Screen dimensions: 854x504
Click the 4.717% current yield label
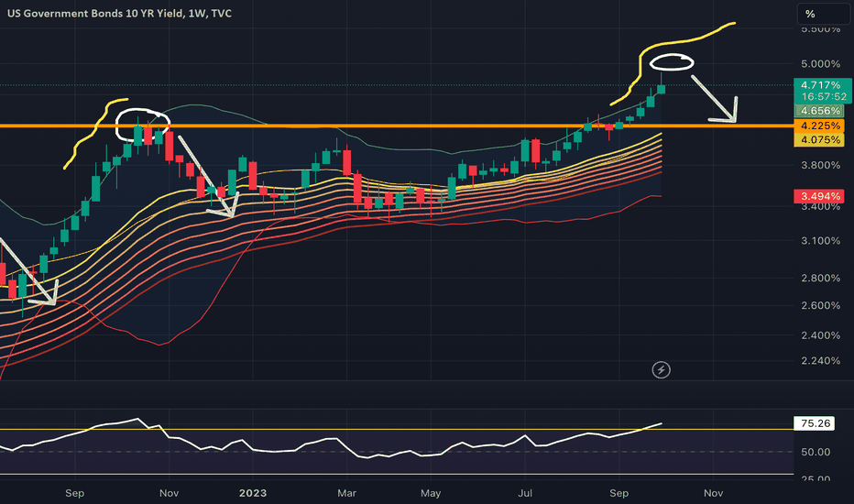823,85
